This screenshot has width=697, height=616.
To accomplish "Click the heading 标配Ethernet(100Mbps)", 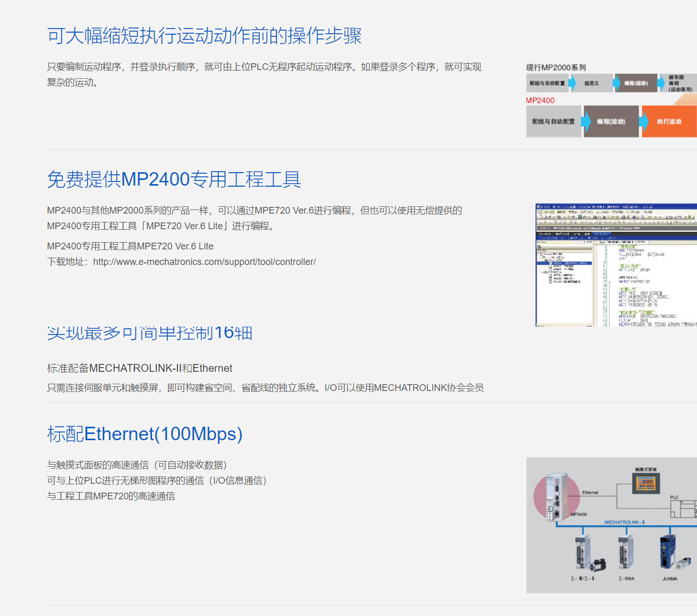I will tap(145, 434).
